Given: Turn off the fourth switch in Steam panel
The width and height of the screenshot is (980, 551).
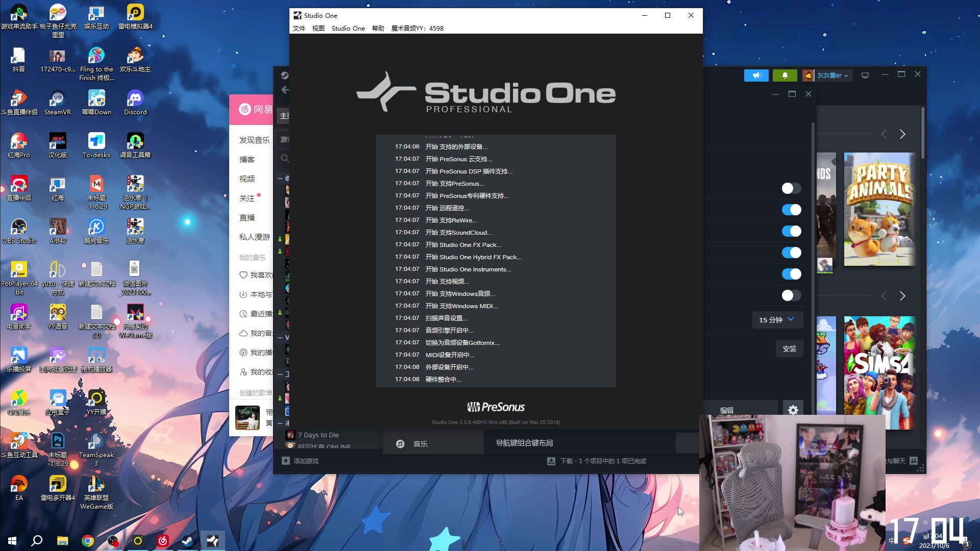Looking at the screenshot, I should pos(791,253).
